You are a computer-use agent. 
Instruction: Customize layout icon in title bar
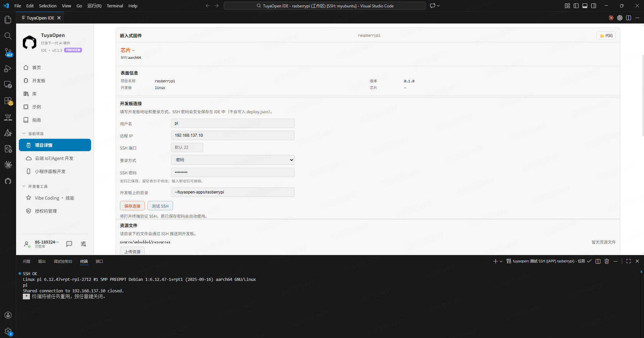[567, 6]
